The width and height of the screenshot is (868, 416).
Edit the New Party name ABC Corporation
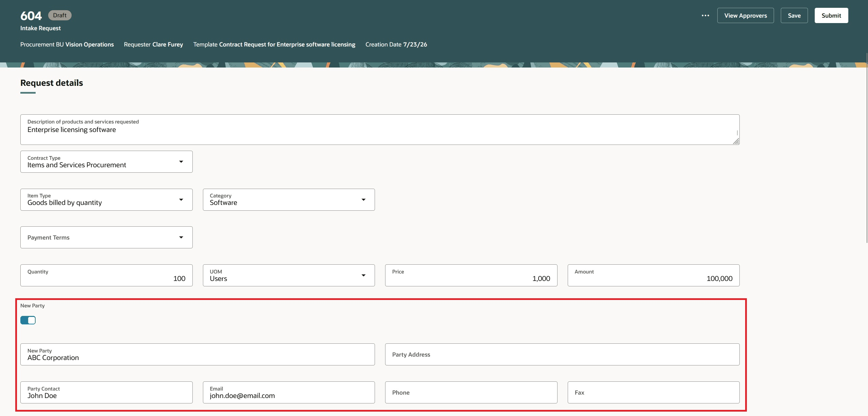pos(197,355)
